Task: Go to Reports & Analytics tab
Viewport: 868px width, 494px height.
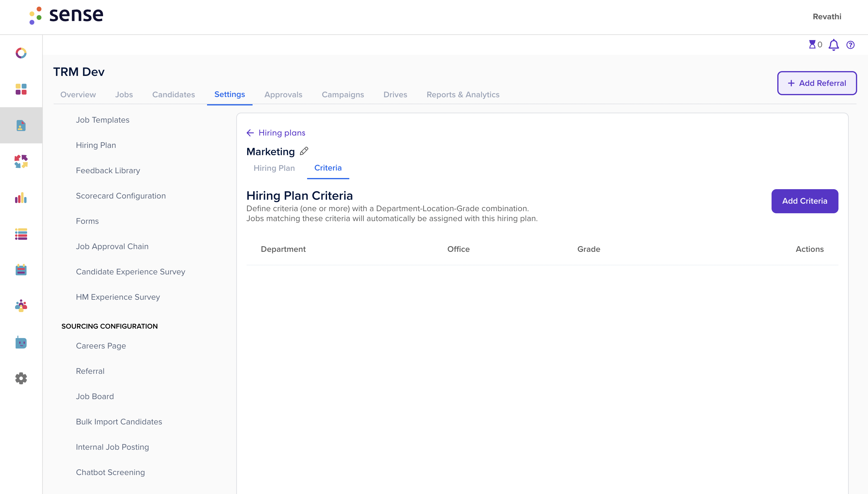Action: point(463,95)
